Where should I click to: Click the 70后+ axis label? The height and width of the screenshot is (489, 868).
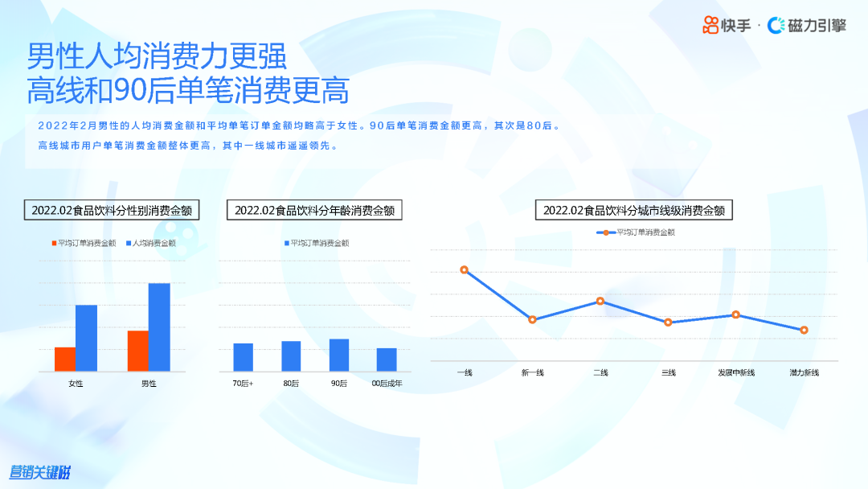(x=243, y=383)
